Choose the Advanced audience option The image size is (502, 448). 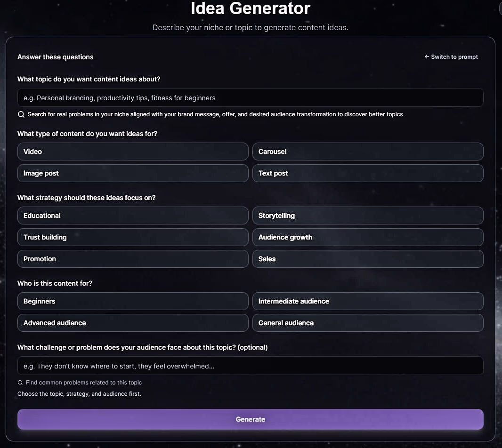click(133, 323)
